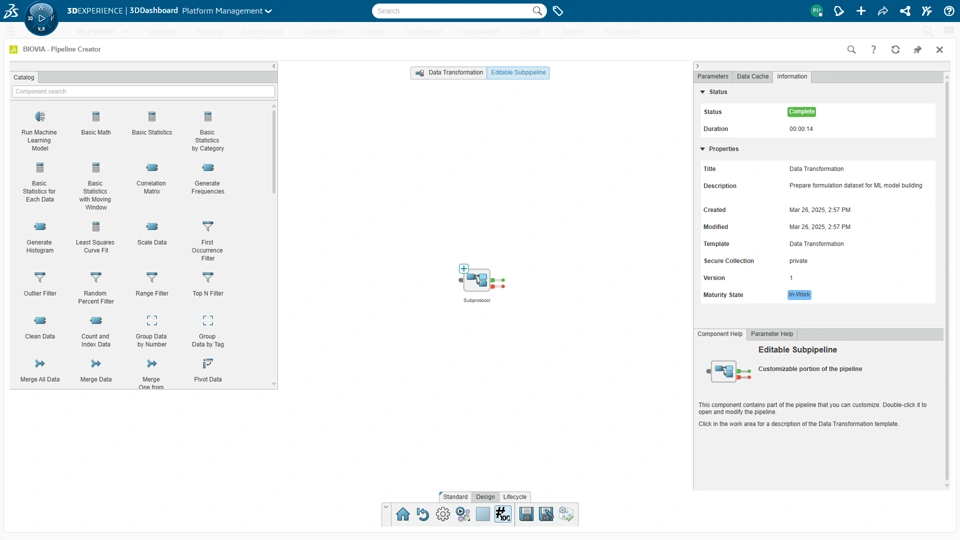Collapse the Properties section

702,149
